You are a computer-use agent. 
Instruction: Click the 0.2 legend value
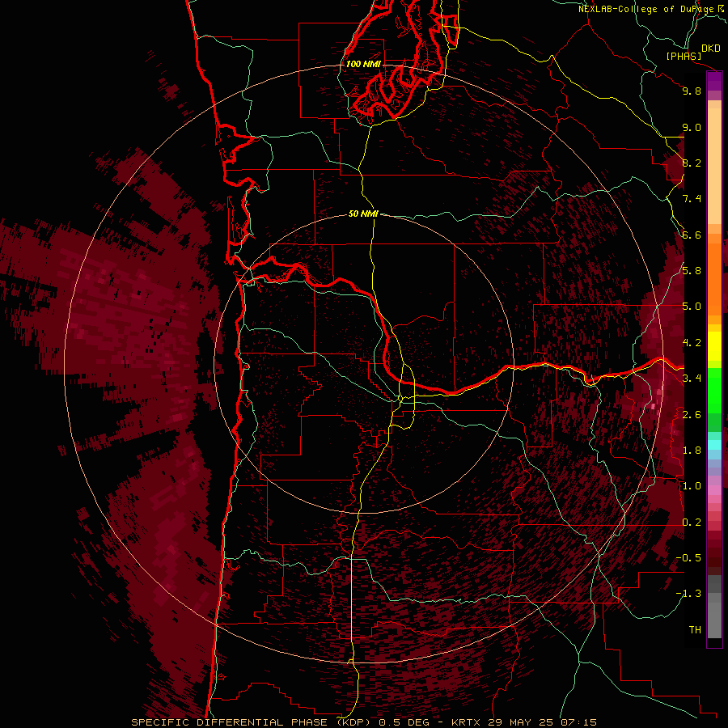(692, 523)
